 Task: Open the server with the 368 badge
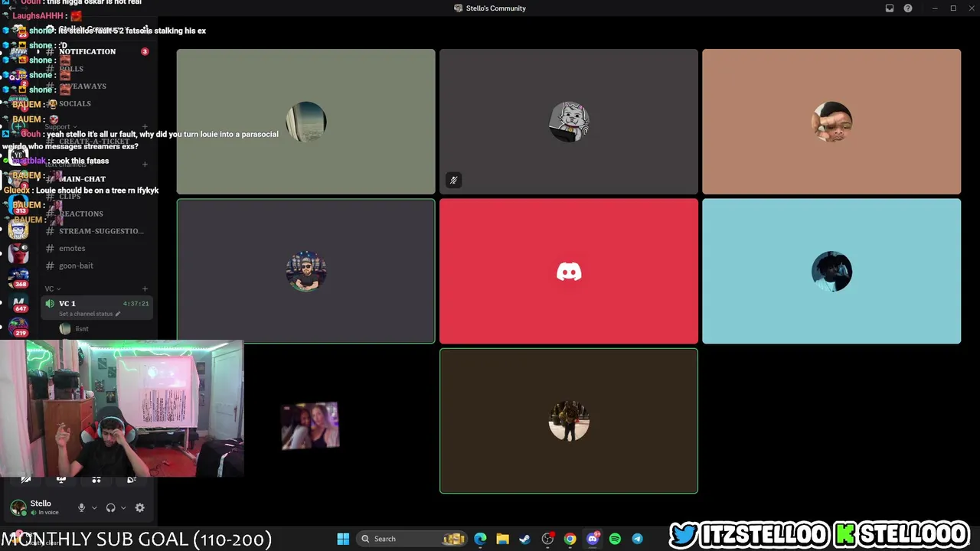(x=19, y=277)
